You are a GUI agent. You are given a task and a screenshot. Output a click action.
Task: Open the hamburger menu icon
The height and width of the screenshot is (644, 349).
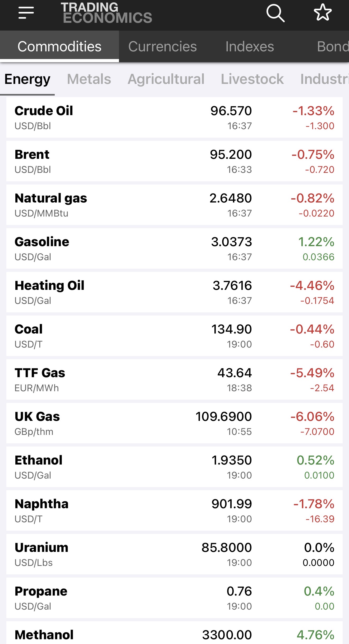(26, 13)
